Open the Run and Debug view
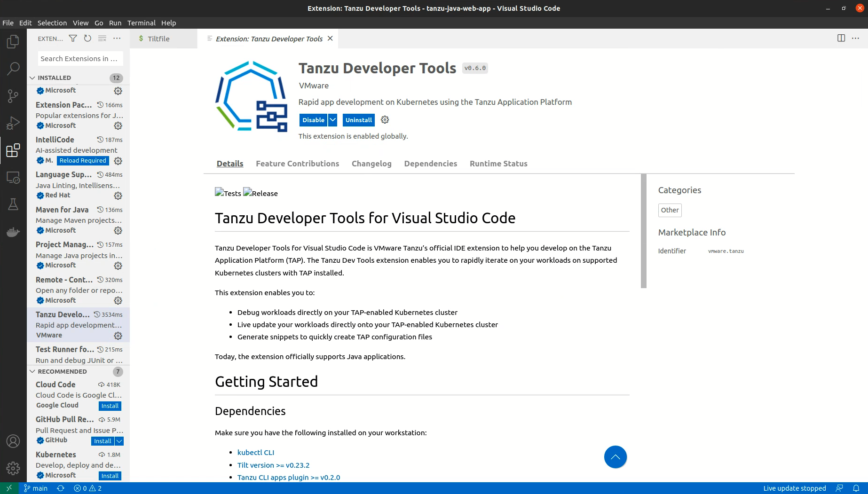Screen dimensions: 868x494 point(13,123)
